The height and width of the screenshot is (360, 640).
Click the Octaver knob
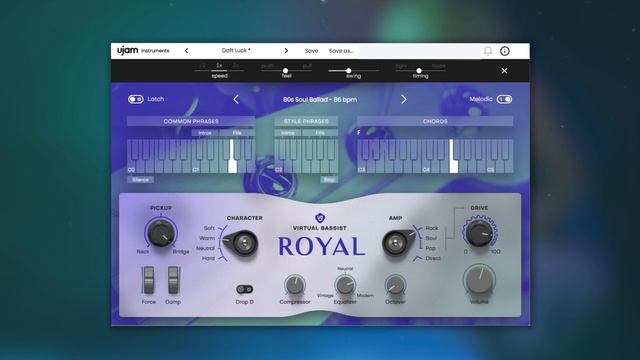395,285
